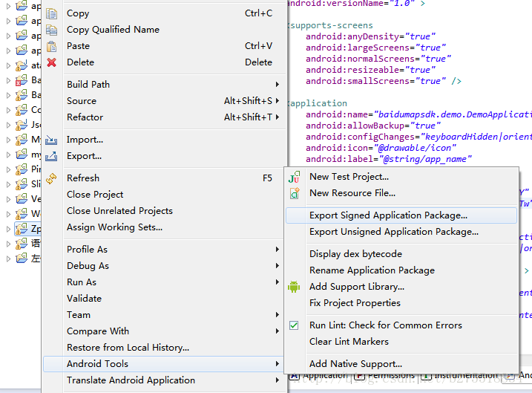The height and width of the screenshot is (393, 532).
Task: Click android:allowBackup line in editor
Action: point(373,126)
